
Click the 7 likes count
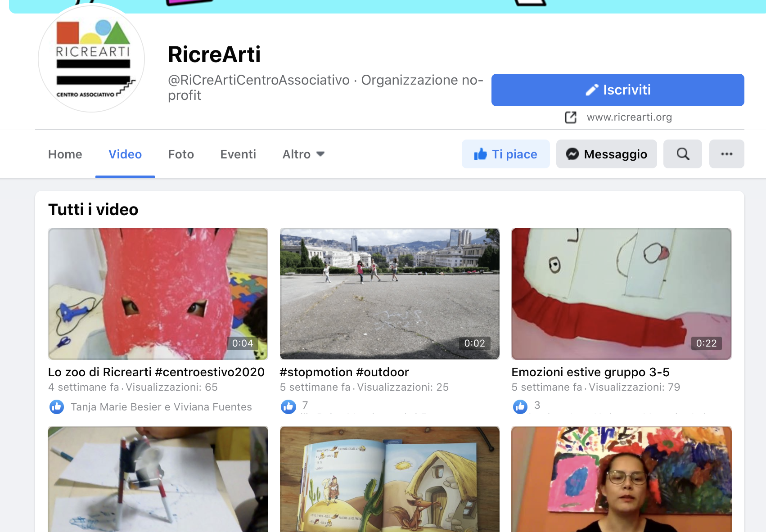305,405
